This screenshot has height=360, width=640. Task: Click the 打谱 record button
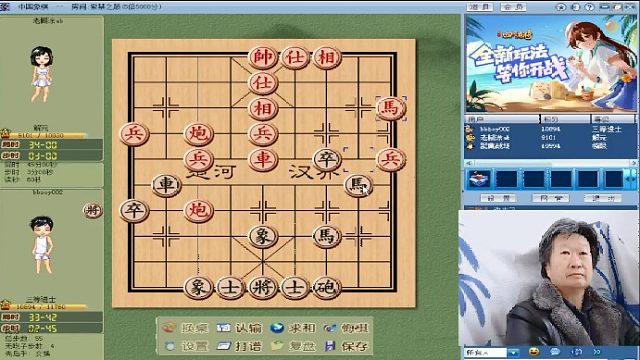[x=239, y=346]
